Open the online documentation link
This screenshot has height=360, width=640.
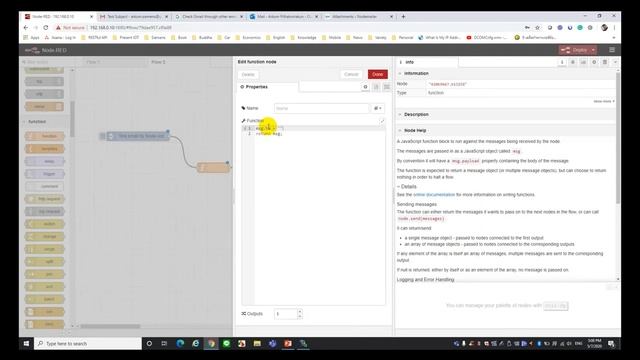[x=434, y=195]
